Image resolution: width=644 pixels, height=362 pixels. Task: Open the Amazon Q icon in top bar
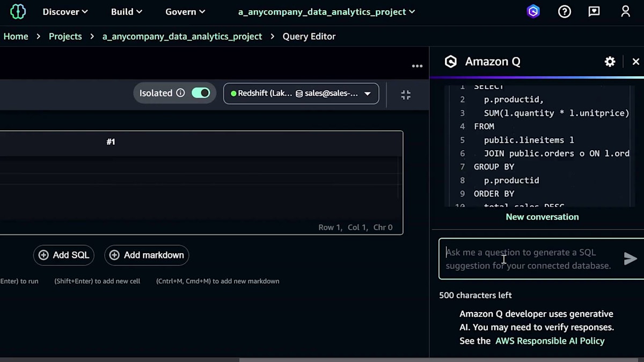(x=533, y=12)
